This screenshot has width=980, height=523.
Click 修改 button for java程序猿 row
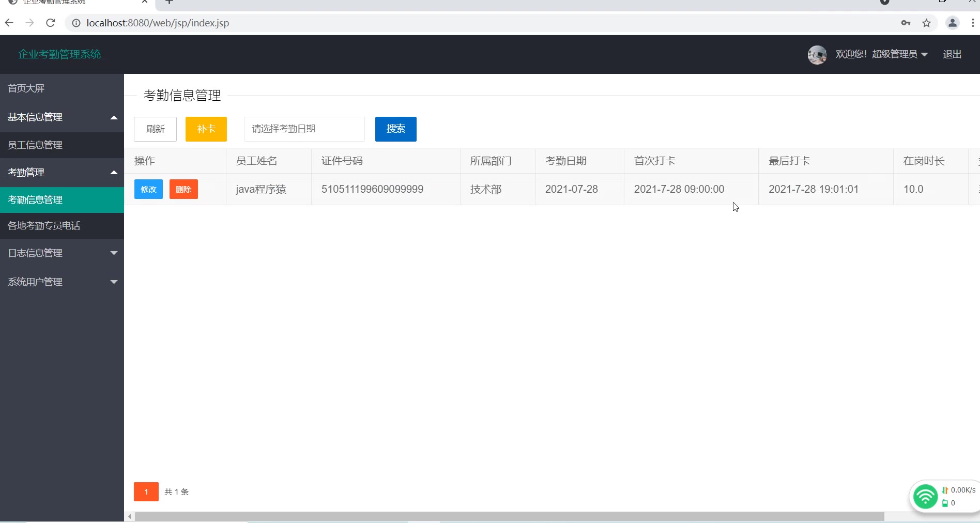pos(148,189)
